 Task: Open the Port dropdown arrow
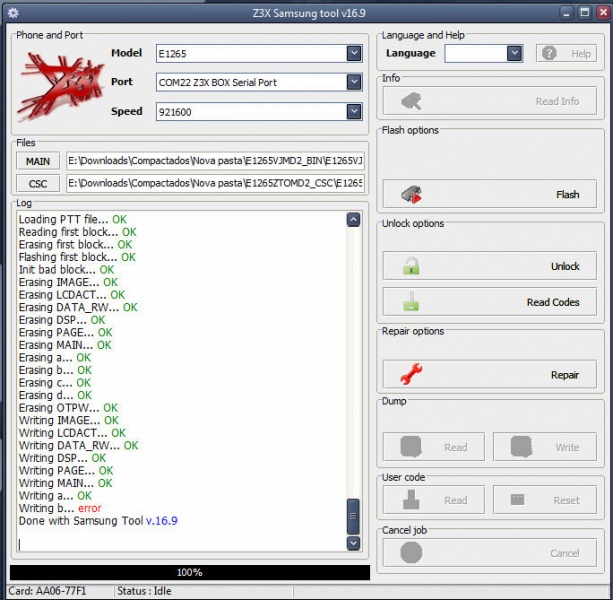(x=354, y=82)
